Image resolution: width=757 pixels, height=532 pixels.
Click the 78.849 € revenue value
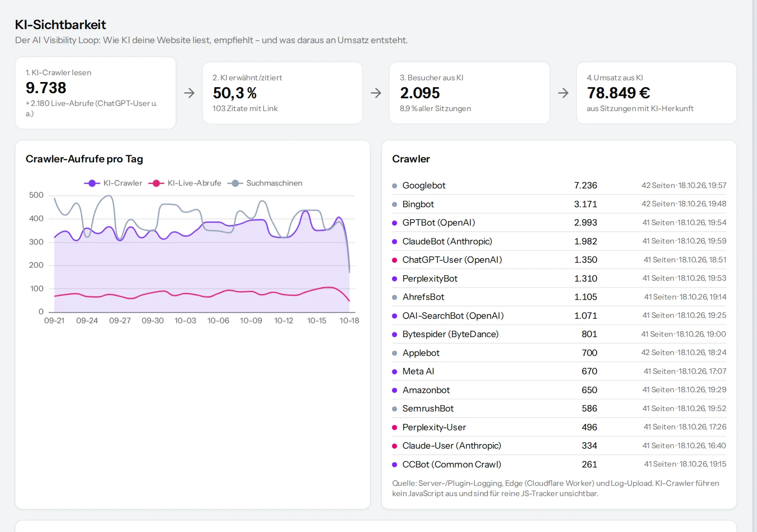tap(618, 93)
